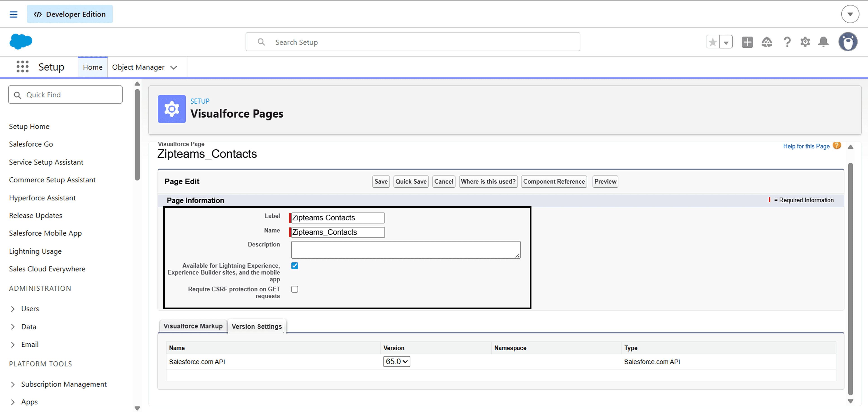The height and width of the screenshot is (412, 868).
Task: Open the App Launcher dots grid
Action: pos(23,67)
